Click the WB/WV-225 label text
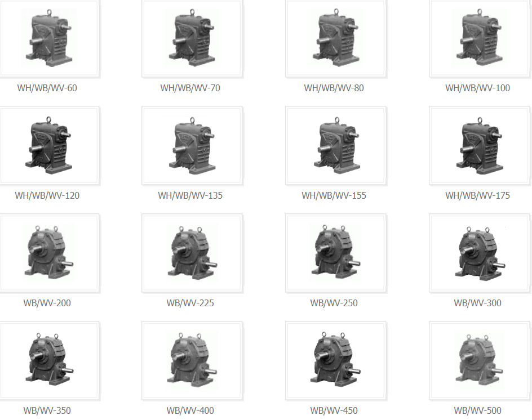The width and height of the screenshot is (532, 420). click(x=190, y=303)
